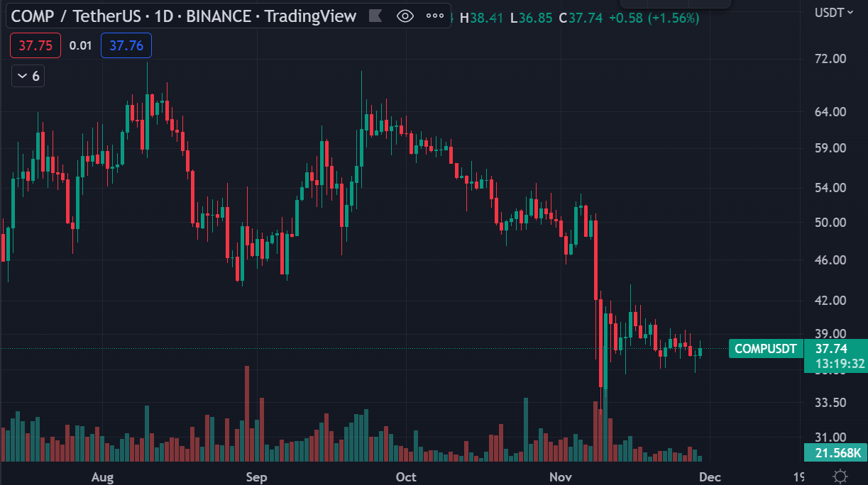The image size is (868, 485).
Task: Click the 21.568K volume label
Action: tap(835, 453)
